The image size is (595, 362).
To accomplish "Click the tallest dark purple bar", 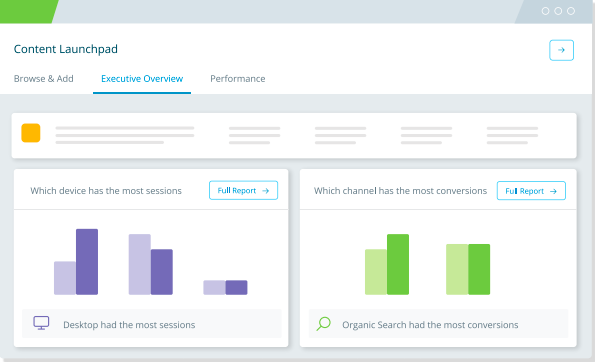I will 87,262.
